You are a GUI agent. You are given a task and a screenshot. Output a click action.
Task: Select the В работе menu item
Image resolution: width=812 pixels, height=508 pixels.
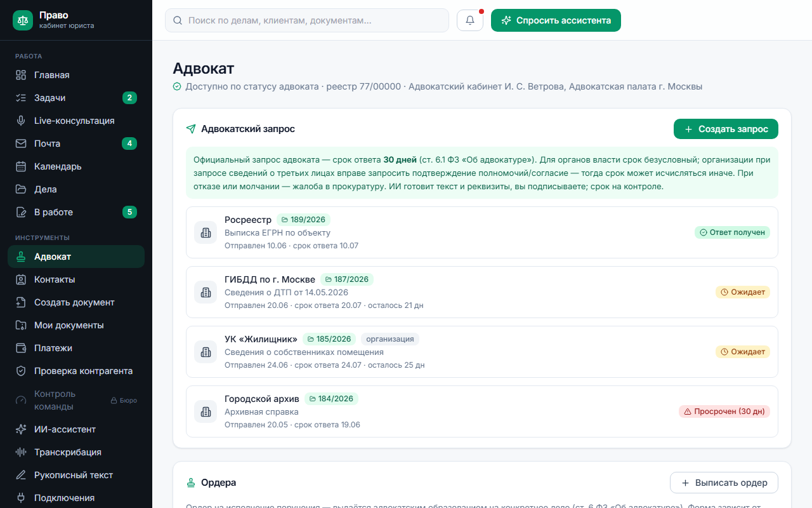[x=76, y=212]
